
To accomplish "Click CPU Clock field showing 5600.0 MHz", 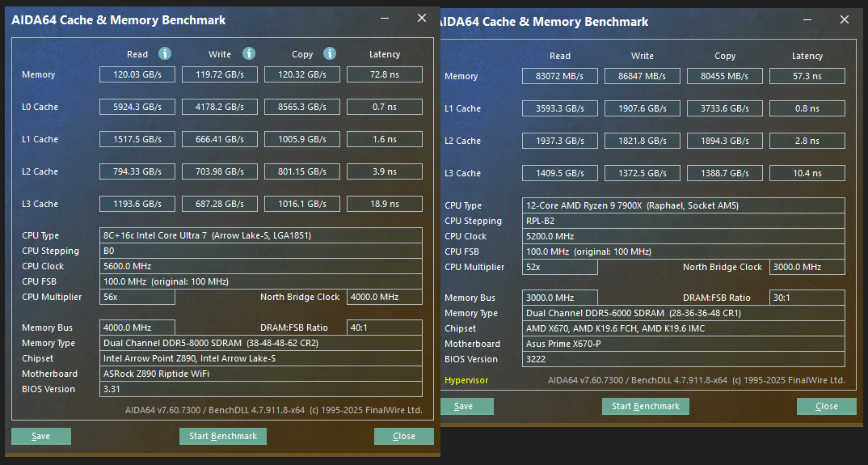I will pyautogui.click(x=261, y=266).
